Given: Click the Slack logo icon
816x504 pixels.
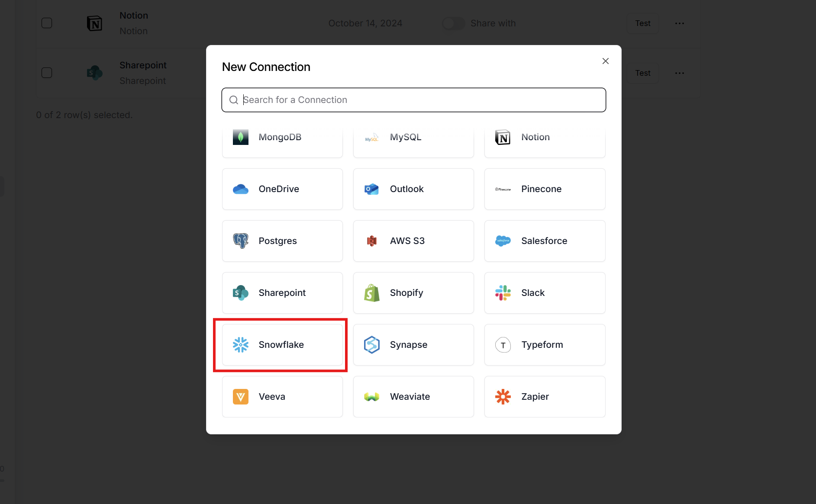Looking at the screenshot, I should 503,293.
